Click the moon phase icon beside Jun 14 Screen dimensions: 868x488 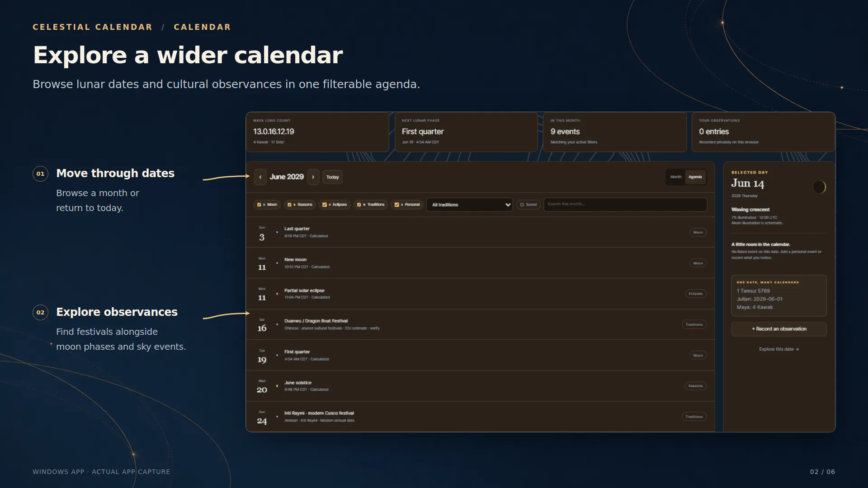819,187
